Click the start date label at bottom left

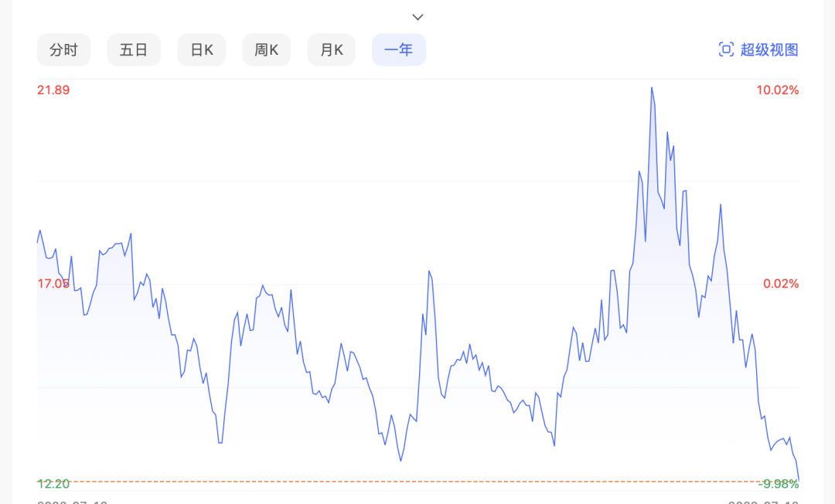[x=73, y=502]
